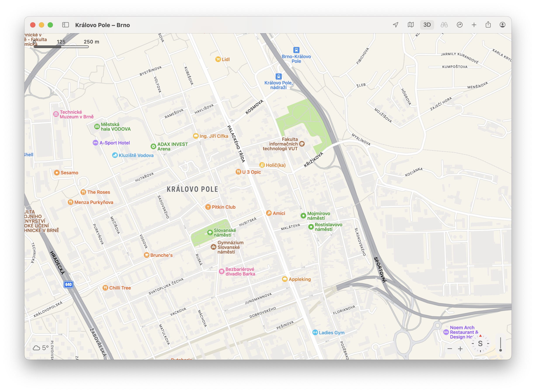Click the Lidl shopping pin

pyautogui.click(x=218, y=59)
